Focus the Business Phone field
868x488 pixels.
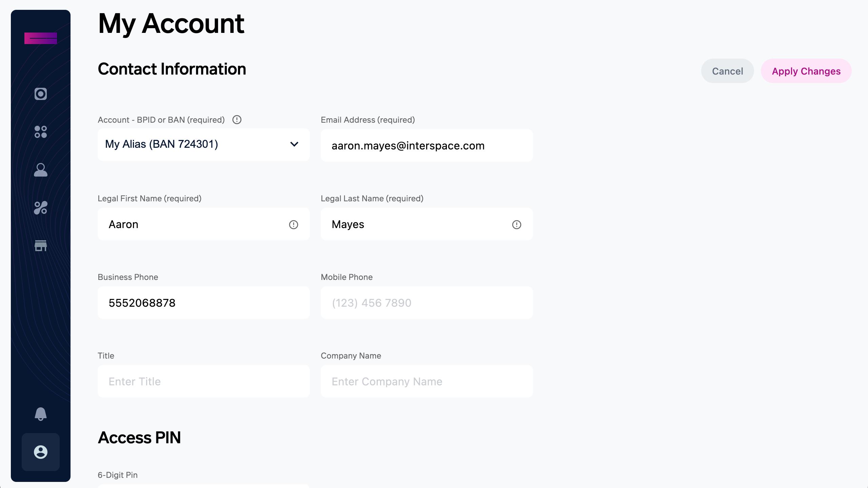coord(203,303)
